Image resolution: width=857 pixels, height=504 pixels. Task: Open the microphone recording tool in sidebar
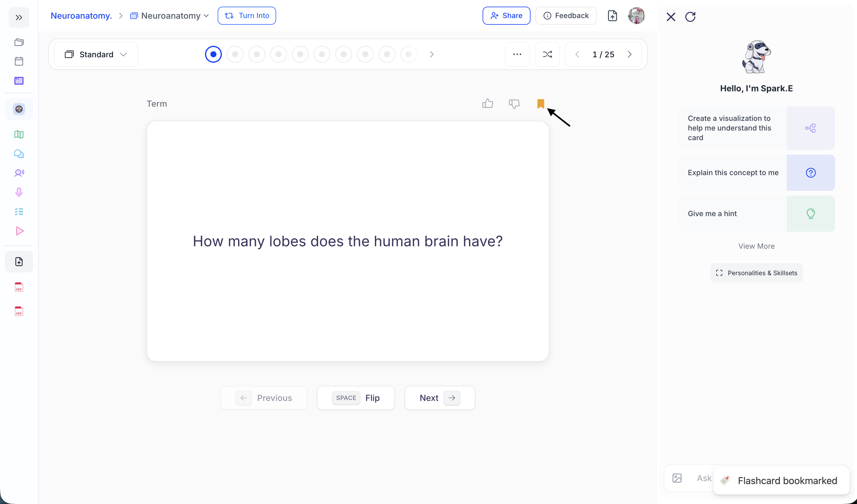pos(19,193)
